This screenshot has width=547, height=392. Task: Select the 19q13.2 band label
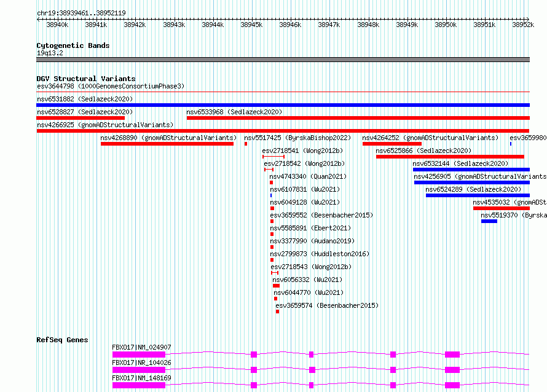click(50, 53)
